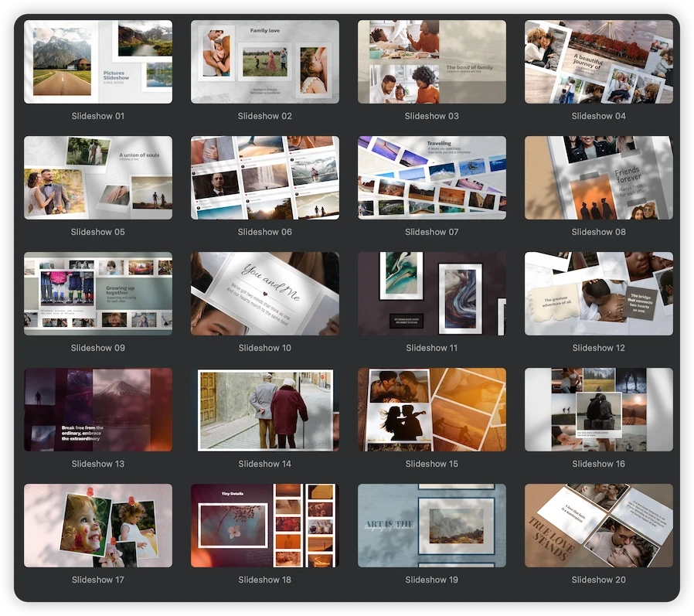The image size is (694, 616).
Task: Select Slideshow 11 framed abstract art thumbnail
Action: (x=432, y=294)
